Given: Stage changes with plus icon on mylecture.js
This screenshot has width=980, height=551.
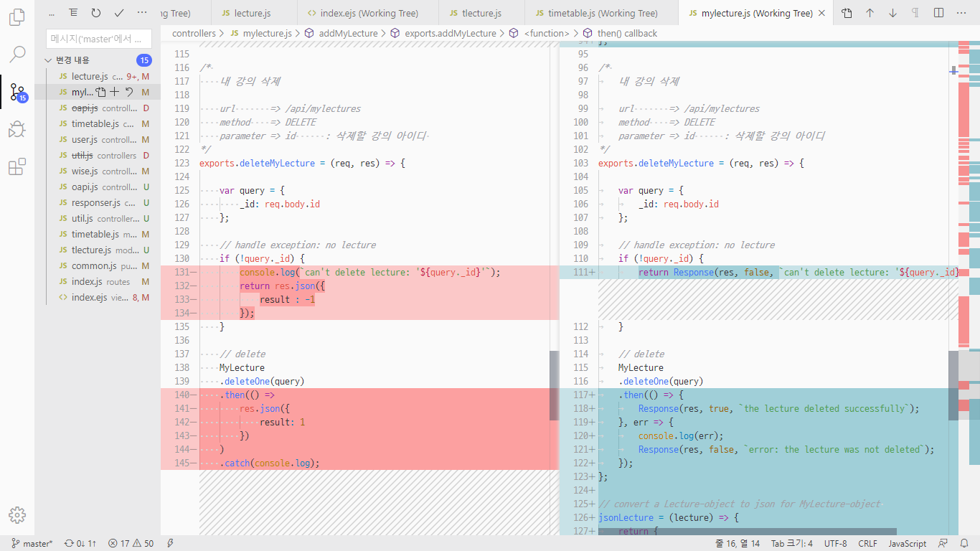Looking at the screenshot, I should [x=114, y=92].
